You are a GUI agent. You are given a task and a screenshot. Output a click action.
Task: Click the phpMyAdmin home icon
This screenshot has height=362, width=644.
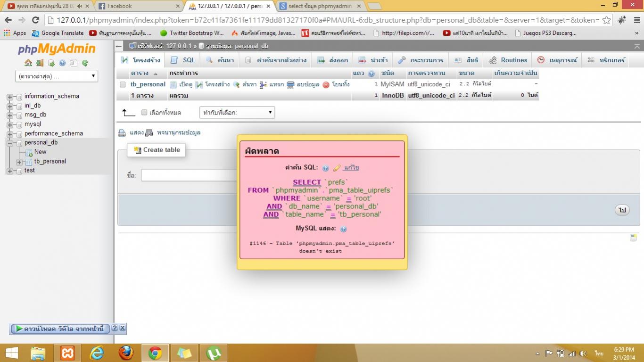[x=28, y=63]
